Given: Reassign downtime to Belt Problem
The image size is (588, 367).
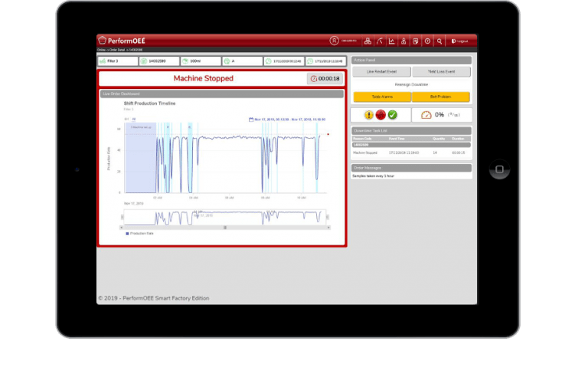Looking at the screenshot, I should coord(441,97).
